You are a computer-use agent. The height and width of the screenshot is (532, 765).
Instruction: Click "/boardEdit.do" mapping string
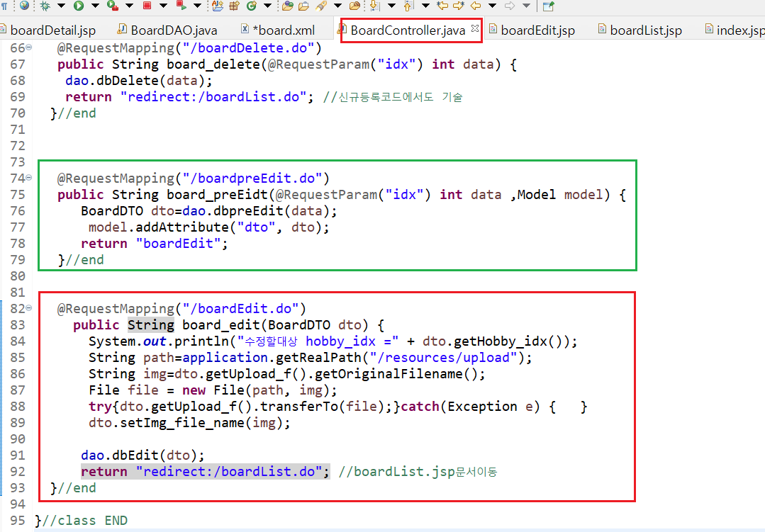pos(240,308)
